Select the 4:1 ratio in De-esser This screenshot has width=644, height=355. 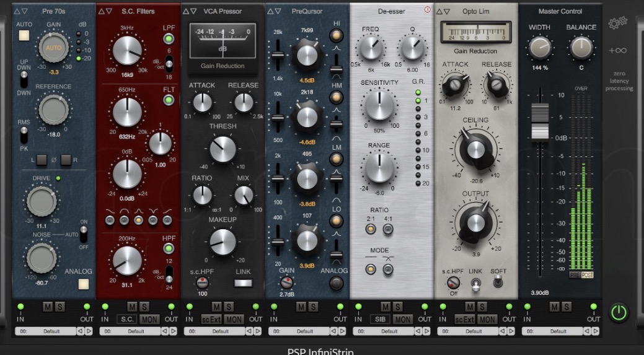[x=388, y=229]
